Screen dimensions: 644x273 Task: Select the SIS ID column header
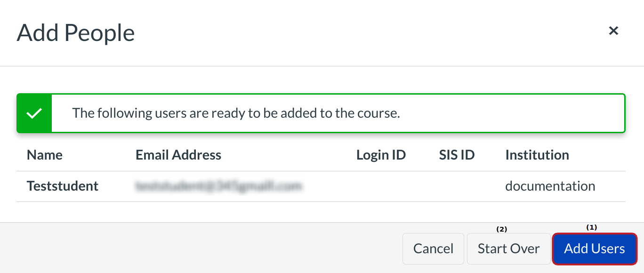pos(457,155)
